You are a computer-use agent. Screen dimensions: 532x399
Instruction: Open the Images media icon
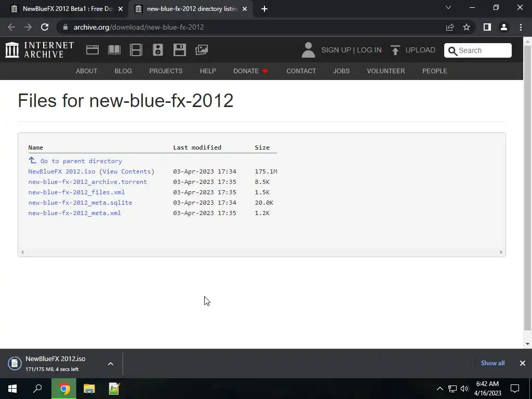coord(202,50)
